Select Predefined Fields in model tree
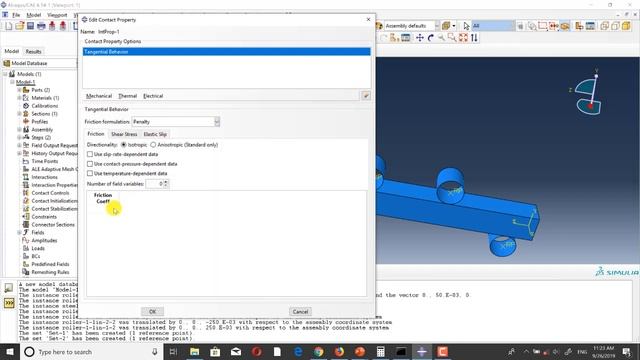This screenshot has height=360, width=640. 50,264
